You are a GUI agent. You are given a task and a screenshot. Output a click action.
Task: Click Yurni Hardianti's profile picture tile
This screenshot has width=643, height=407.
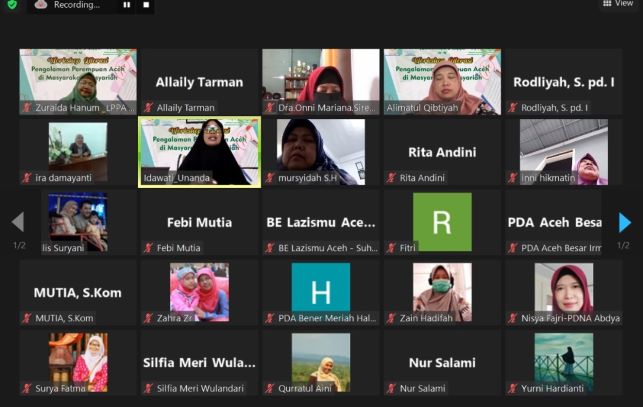click(x=563, y=362)
